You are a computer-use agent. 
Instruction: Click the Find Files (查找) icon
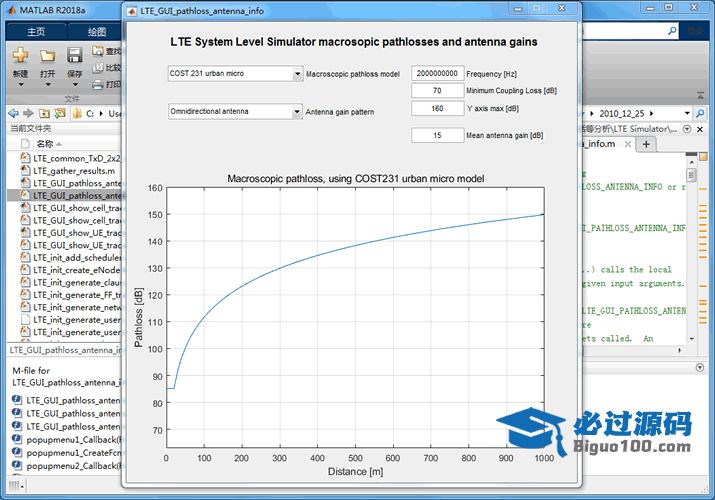click(x=98, y=51)
